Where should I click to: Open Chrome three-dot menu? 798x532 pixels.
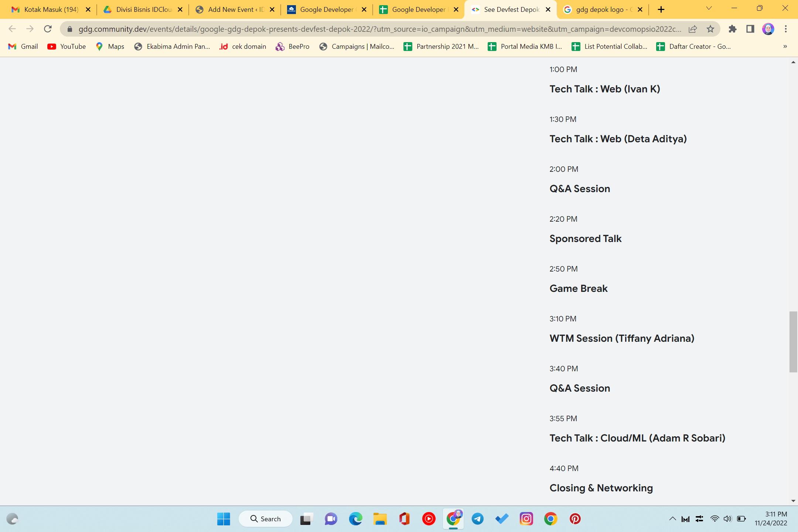tap(786, 29)
